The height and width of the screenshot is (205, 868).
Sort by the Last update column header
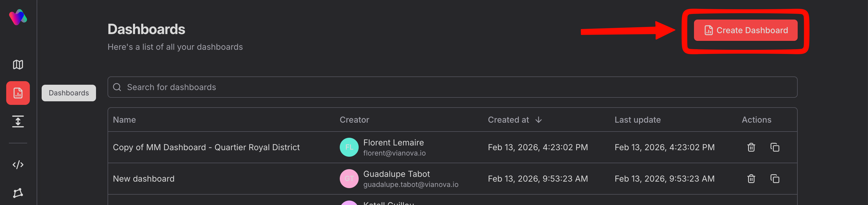[637, 120]
